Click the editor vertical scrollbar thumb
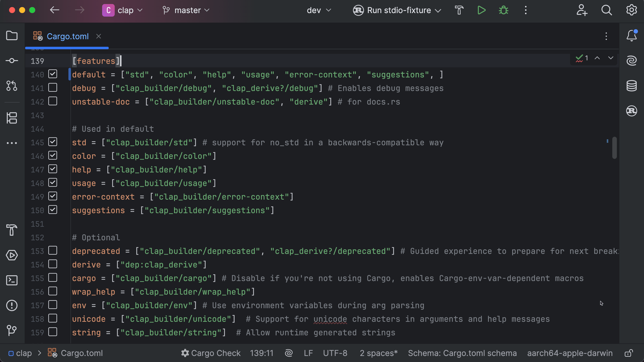Viewport: 644px width, 362px height. [615, 148]
